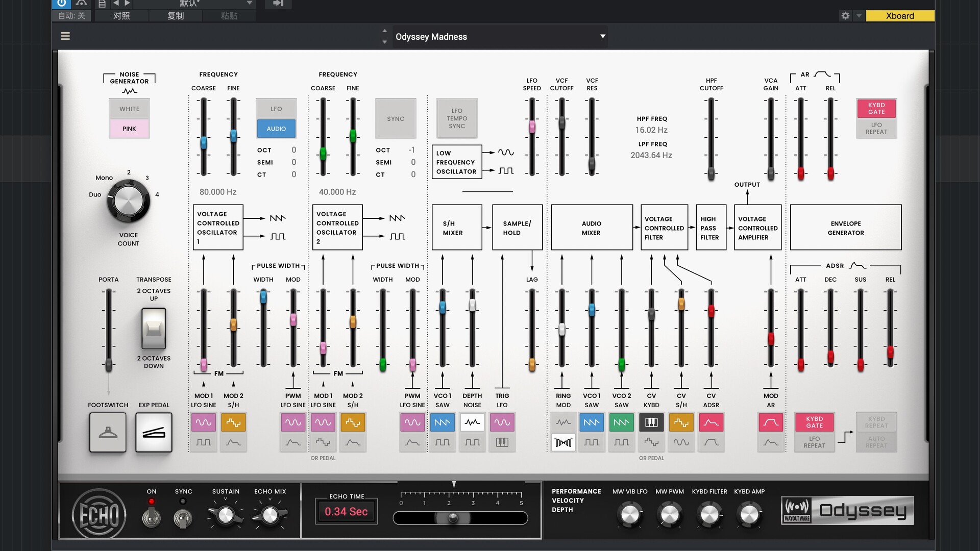Click the expression pedal icon
This screenshot has height=551, width=980.
point(154,433)
